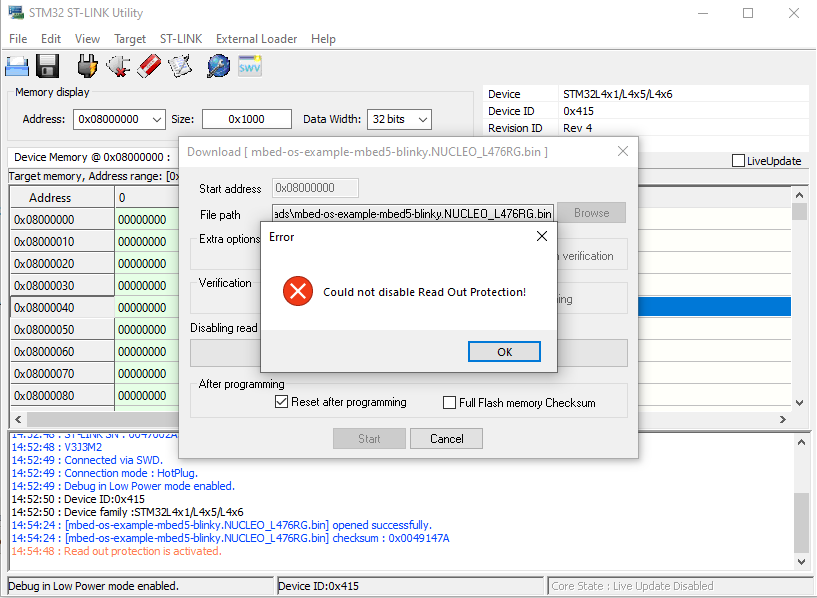
Task: Click the File path field
Action: 413,214
